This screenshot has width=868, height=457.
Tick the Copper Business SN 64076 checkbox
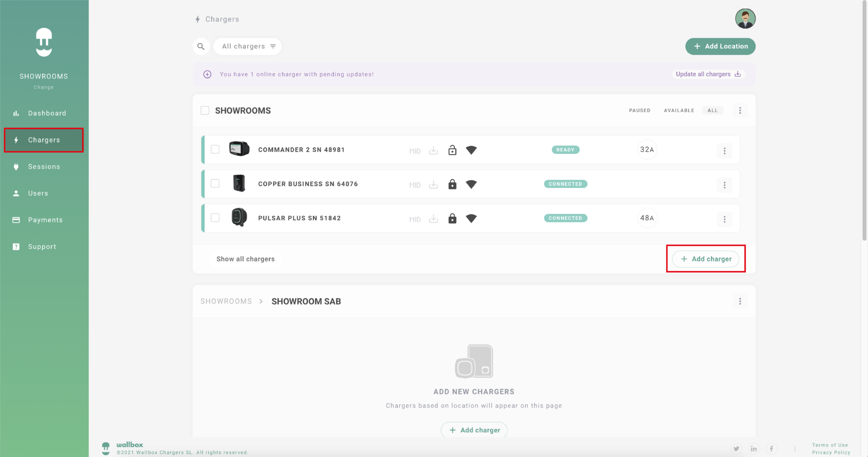(215, 184)
